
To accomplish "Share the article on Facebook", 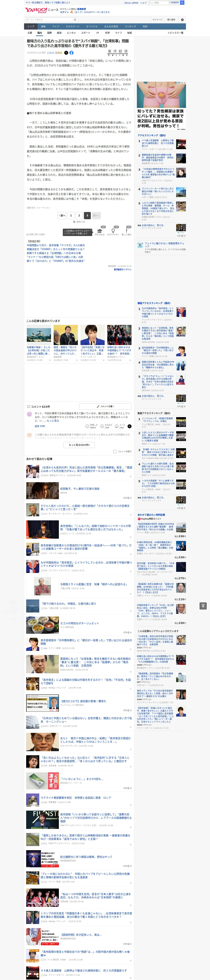I will pyautogui.click(x=71, y=53).
